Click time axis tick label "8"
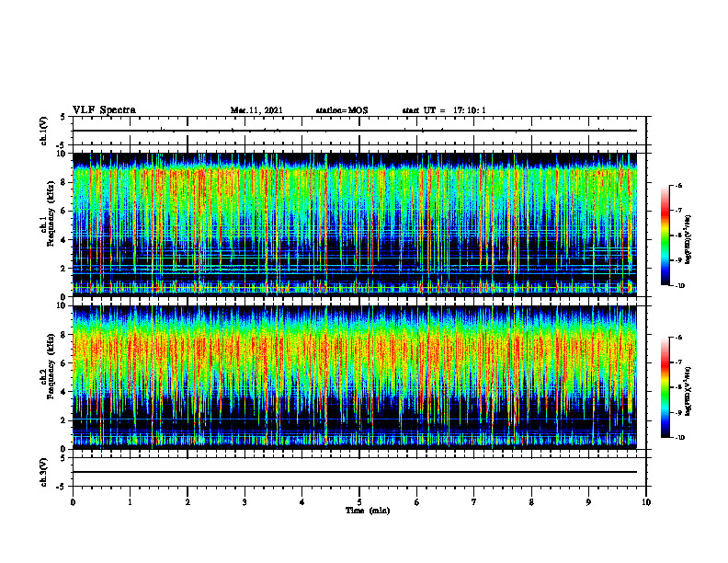 (x=531, y=502)
